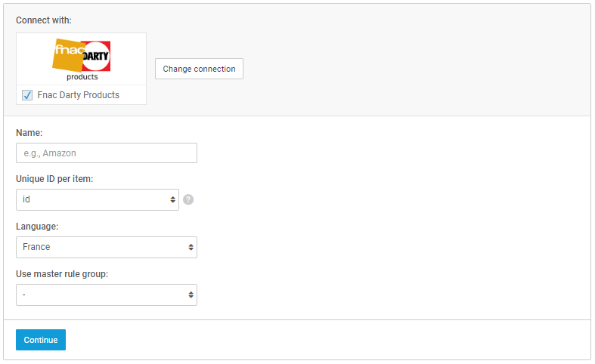Click the 'Fnac Darty Products' checkbox label
Image resolution: width=595 pixels, height=364 pixels.
click(78, 95)
